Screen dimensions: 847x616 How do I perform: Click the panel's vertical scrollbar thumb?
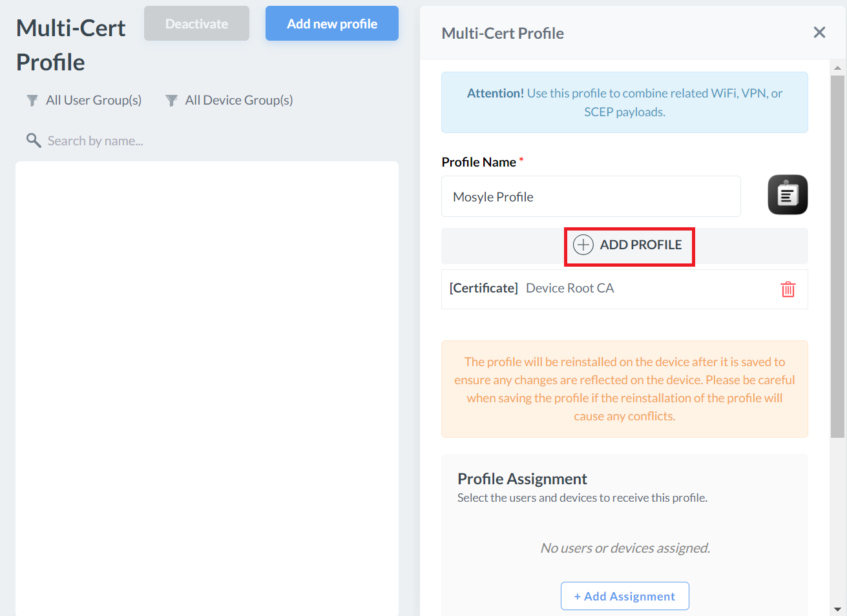pyautogui.click(x=837, y=258)
